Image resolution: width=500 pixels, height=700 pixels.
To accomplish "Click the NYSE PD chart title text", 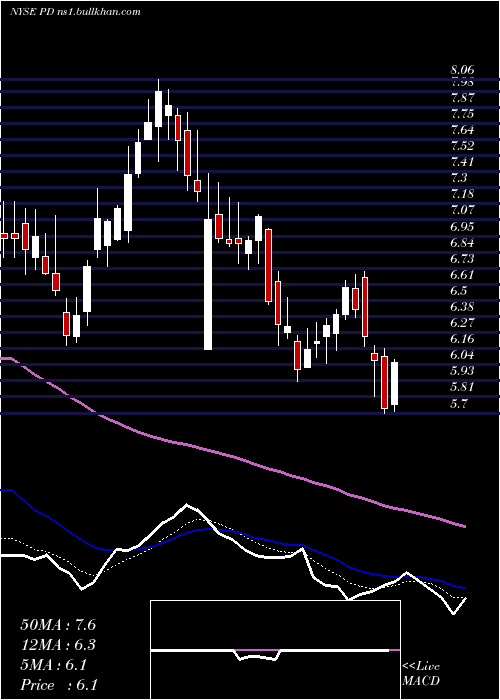I will (x=75, y=11).
